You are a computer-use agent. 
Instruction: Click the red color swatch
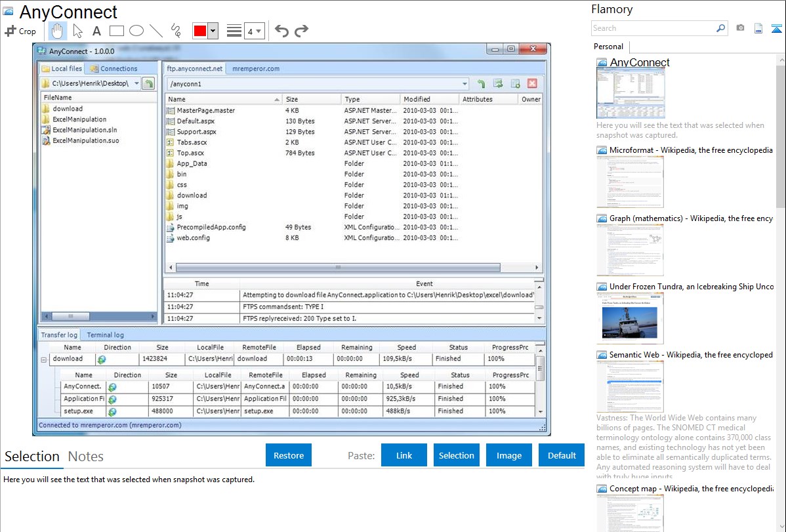tap(200, 31)
